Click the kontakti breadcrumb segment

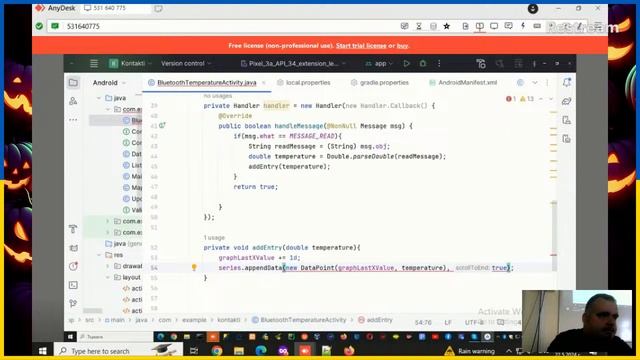click(229, 320)
